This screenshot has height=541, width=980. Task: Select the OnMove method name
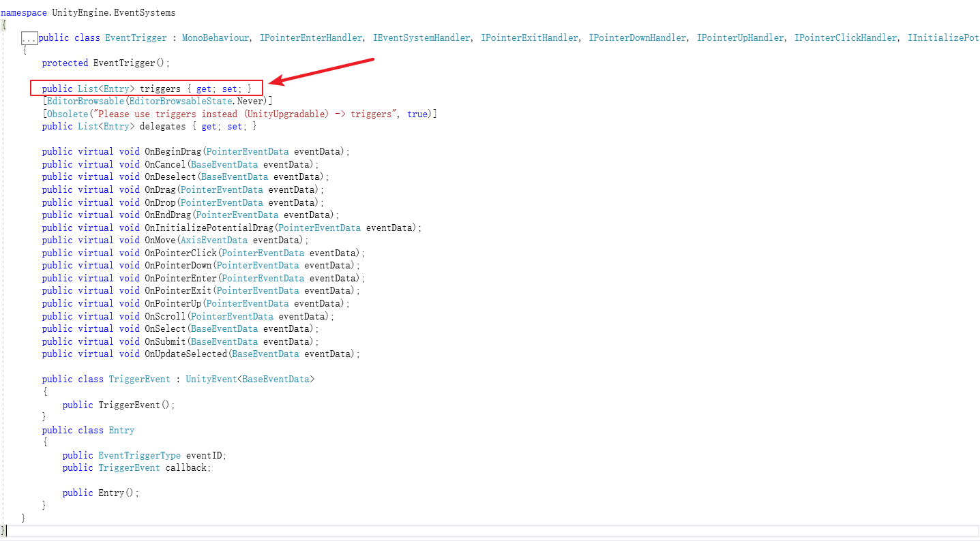(160, 241)
